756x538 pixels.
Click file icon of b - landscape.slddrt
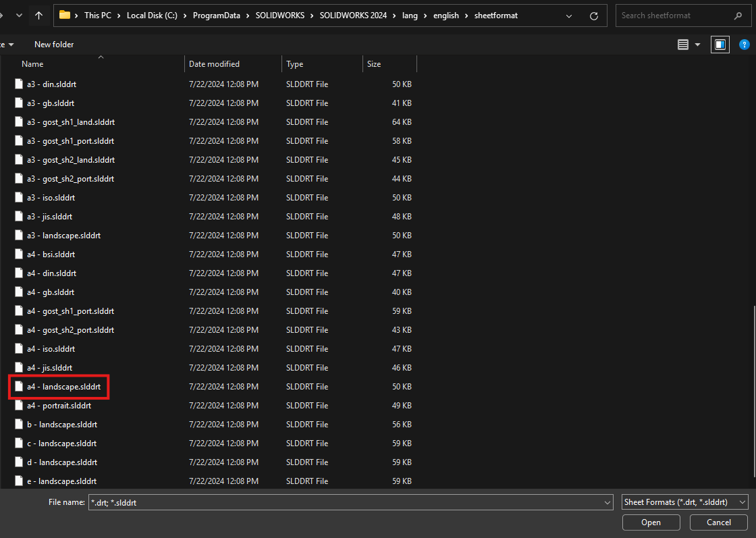click(19, 424)
